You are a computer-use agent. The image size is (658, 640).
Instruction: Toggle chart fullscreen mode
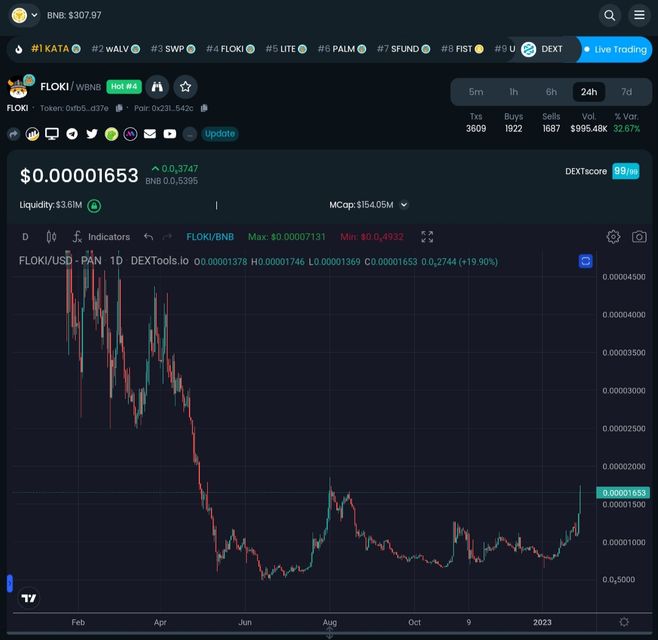coord(427,237)
